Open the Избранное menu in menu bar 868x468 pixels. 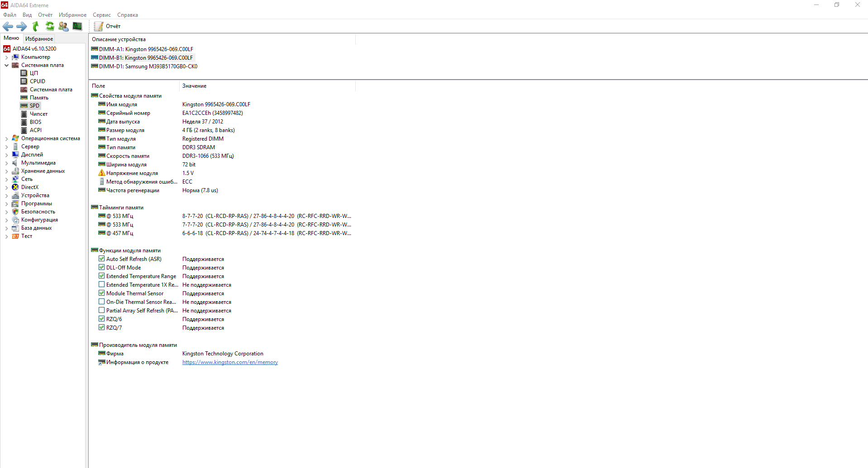(x=72, y=15)
